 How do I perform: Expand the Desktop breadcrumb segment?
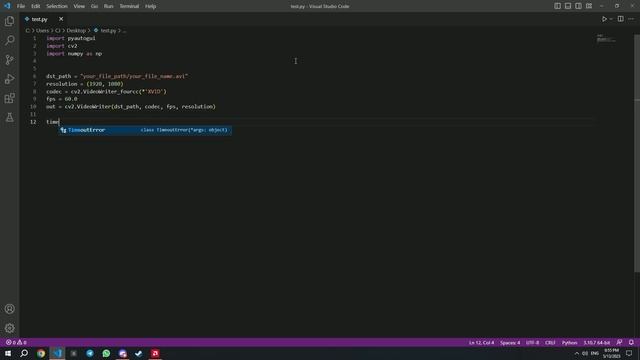point(76,31)
